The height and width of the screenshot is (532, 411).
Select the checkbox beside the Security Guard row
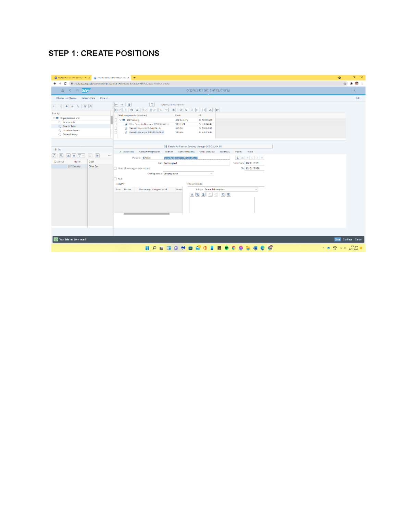115,128
